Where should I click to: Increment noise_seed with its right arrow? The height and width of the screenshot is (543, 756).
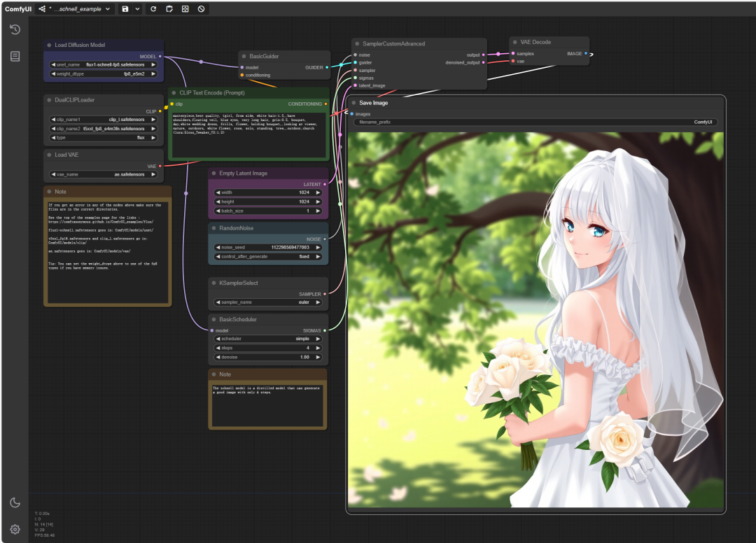pos(318,247)
